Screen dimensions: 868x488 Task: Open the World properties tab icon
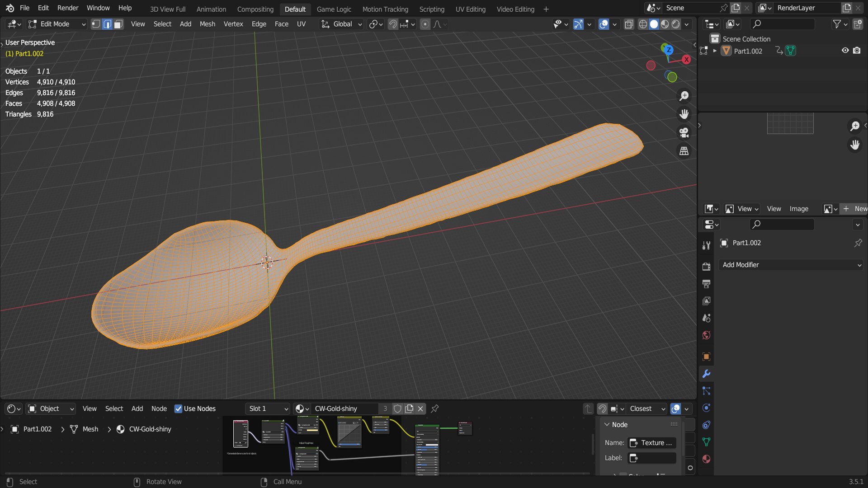pyautogui.click(x=706, y=335)
